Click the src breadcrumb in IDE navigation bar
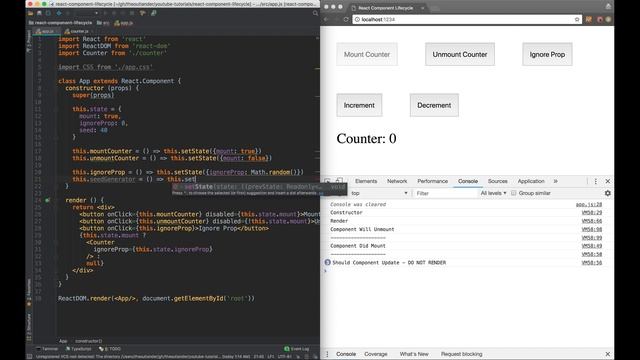The height and width of the screenshot is (360, 640). 103,23
